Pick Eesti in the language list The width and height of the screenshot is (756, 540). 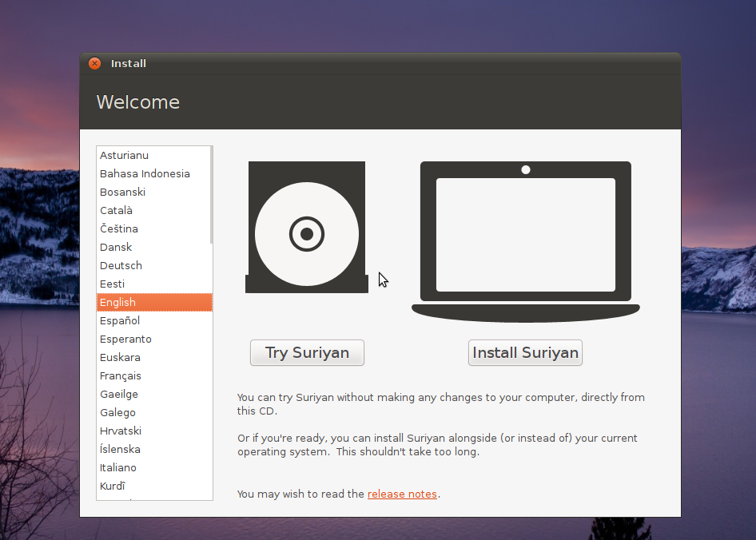pyautogui.click(x=154, y=284)
